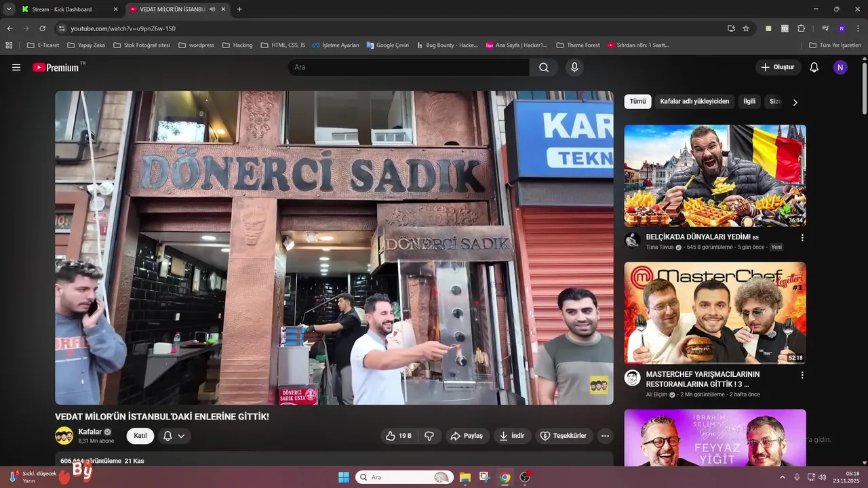This screenshot has width=868, height=488.
Task: Open E-Ticaret bookmarks folder
Action: [x=43, y=45]
